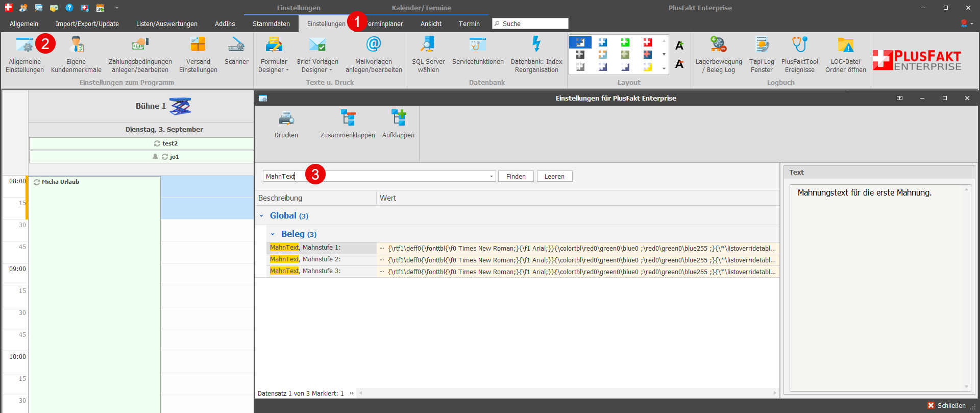Image resolution: width=980 pixels, height=413 pixels.
Task: Open the Scanner settings
Action: coord(236,51)
